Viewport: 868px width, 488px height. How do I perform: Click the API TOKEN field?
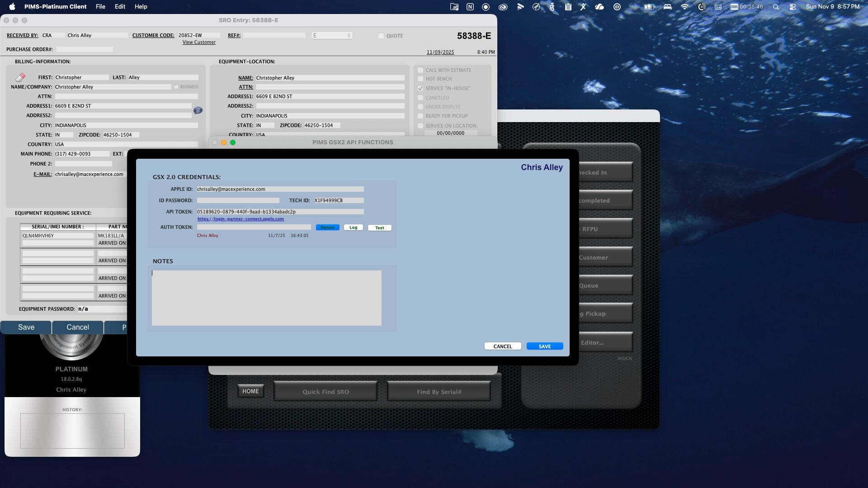click(280, 212)
